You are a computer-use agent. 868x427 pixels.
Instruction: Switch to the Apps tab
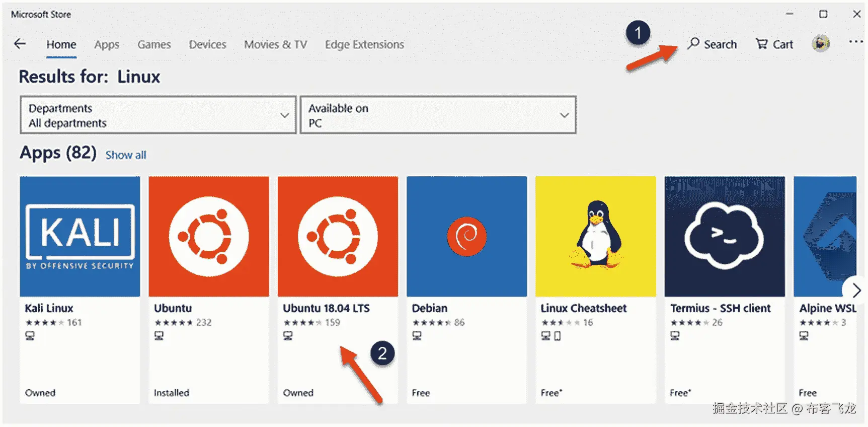point(107,44)
